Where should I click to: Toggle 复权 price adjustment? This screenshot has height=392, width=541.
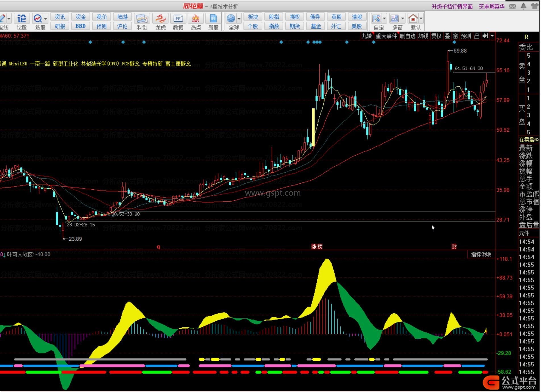tap(436, 36)
